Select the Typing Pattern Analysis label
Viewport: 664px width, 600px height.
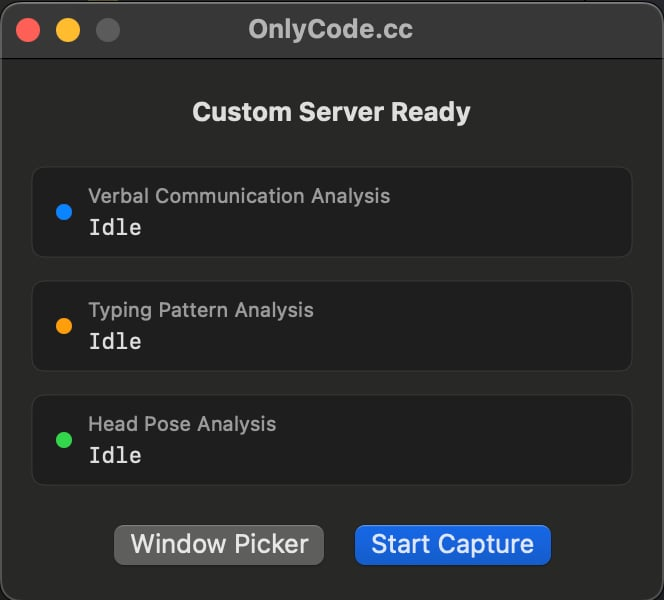201,310
